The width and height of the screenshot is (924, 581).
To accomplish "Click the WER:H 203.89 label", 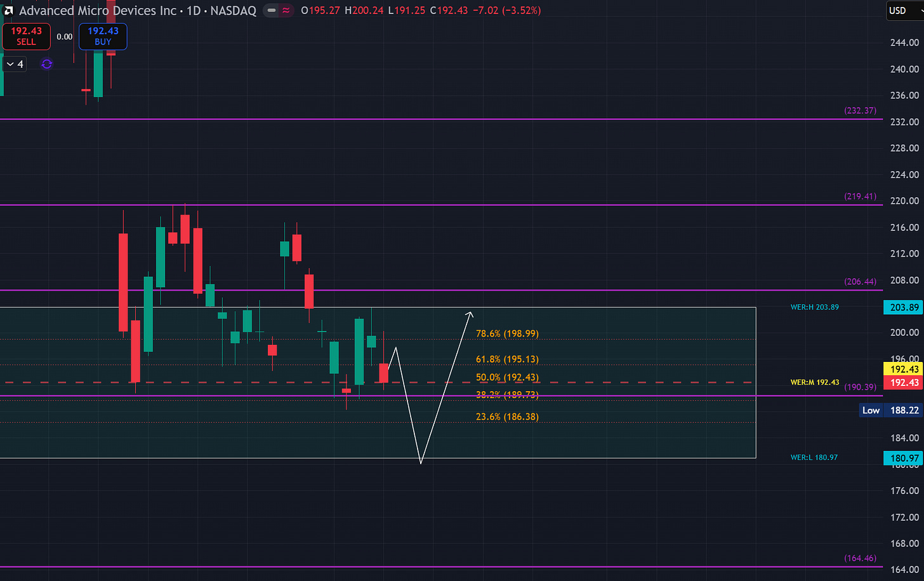I will coord(814,307).
